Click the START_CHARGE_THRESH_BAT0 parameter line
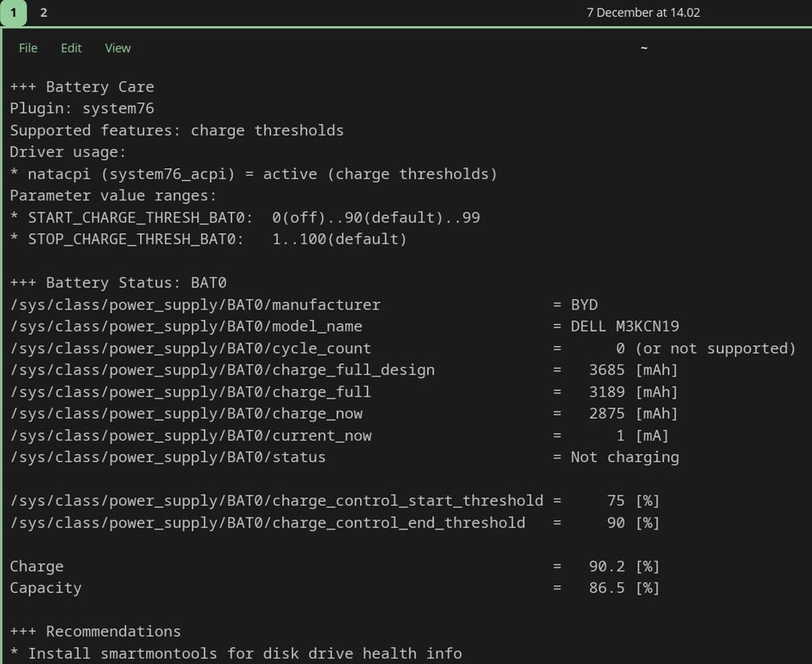The width and height of the screenshot is (812, 664). [x=245, y=217]
